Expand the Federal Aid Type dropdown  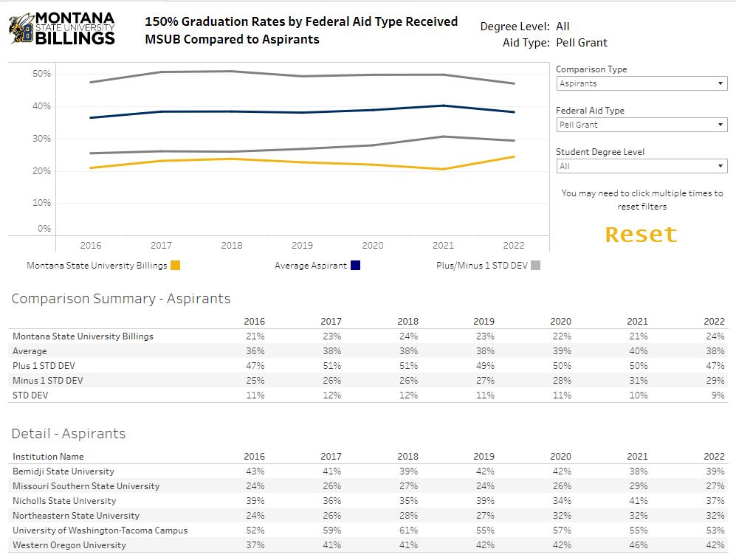pos(641,125)
